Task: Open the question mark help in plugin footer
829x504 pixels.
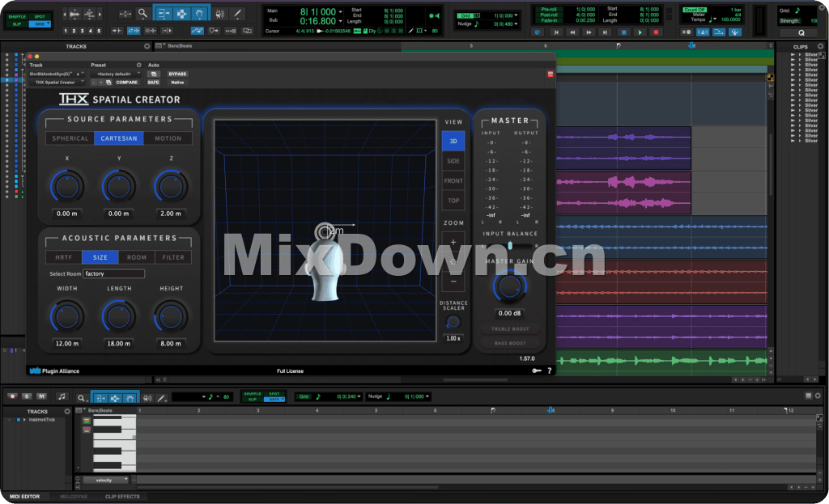Action: pos(550,371)
